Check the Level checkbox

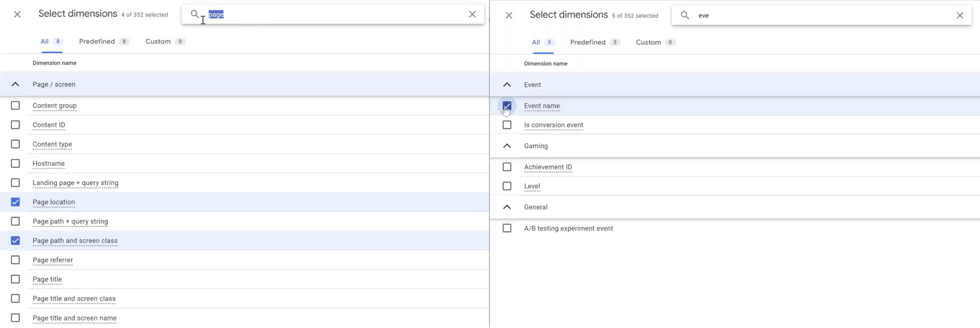coord(507,186)
